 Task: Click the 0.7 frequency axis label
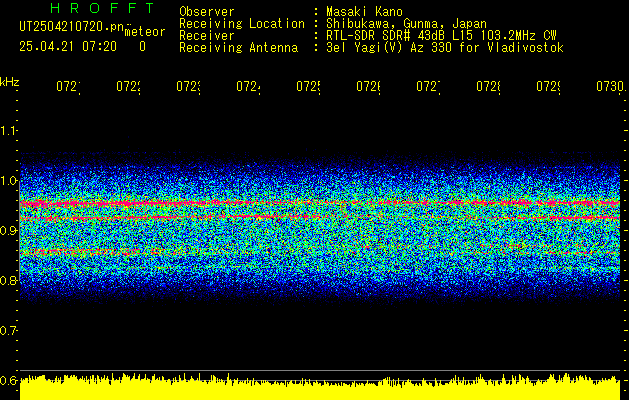[x=8, y=331]
